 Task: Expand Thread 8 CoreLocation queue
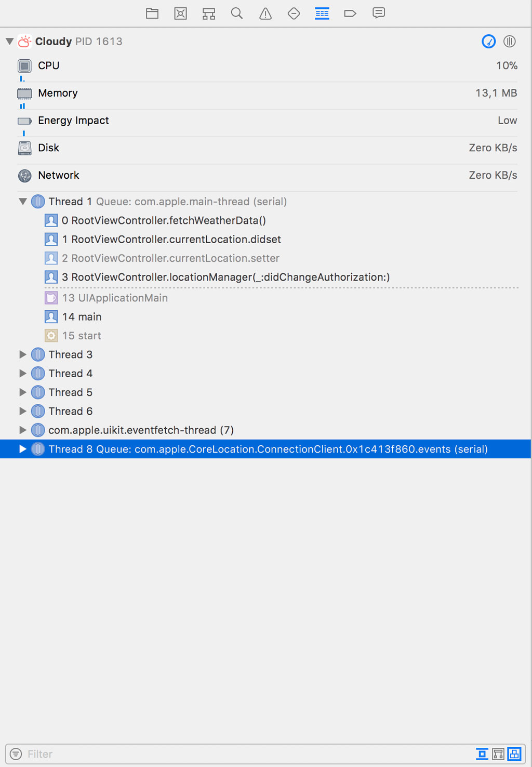coord(22,449)
